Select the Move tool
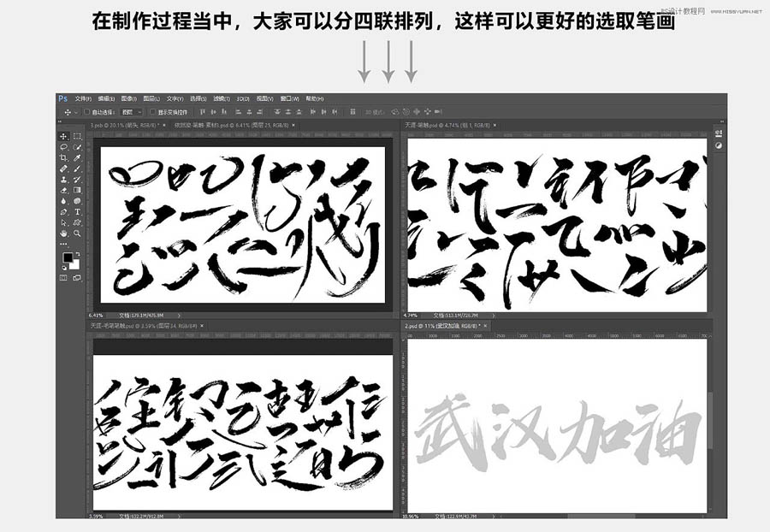Image resolution: width=770 pixels, height=532 pixels. click(63, 134)
